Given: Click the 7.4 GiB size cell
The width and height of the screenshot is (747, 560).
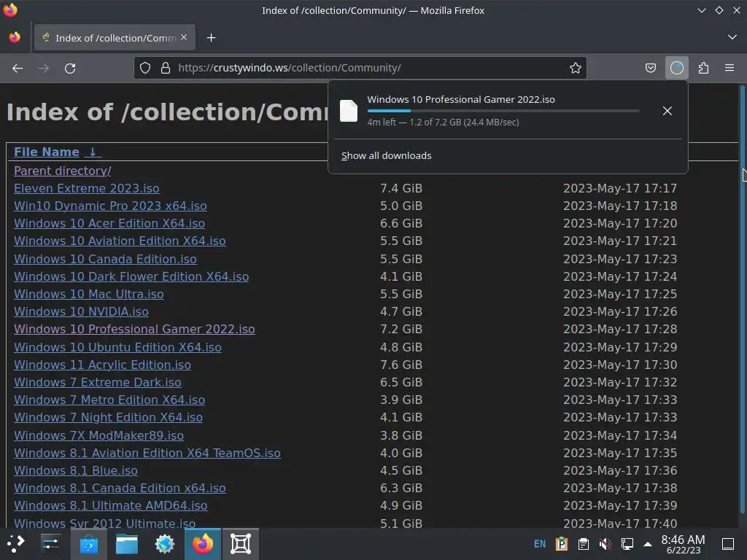Looking at the screenshot, I should click(401, 188).
